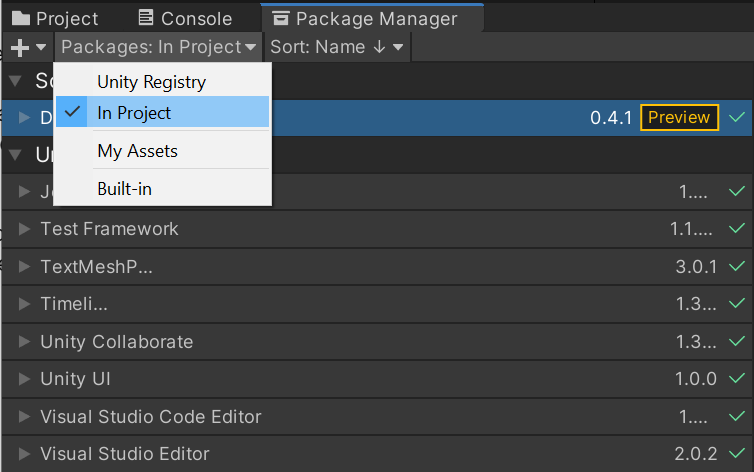
Task: Click green checkmark beside Unity Collaborate
Action: click(738, 342)
